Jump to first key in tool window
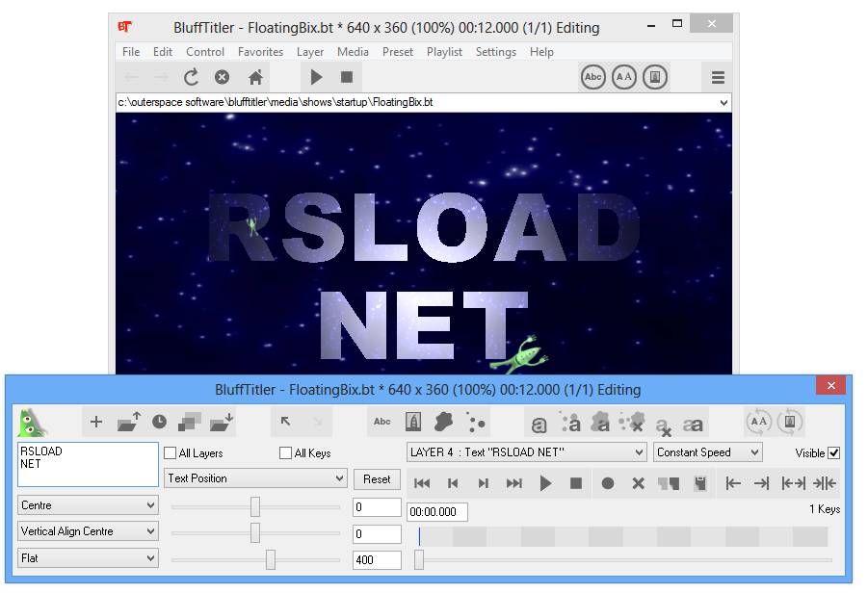This screenshot has width=868, height=593. click(x=422, y=483)
